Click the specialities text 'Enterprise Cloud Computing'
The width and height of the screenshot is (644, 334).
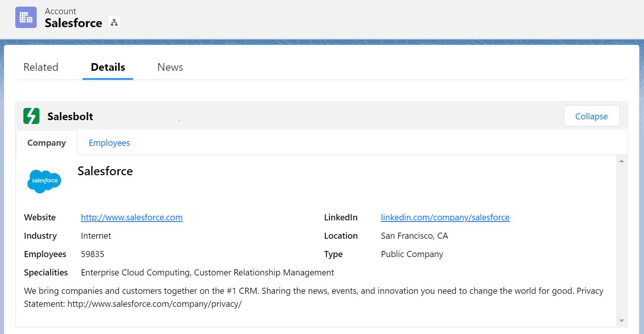point(136,272)
